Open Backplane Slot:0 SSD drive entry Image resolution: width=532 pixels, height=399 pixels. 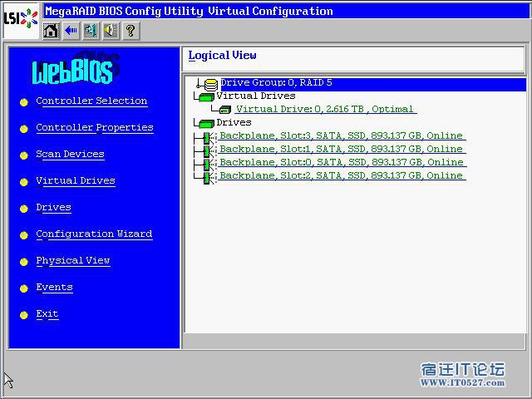pyautogui.click(x=342, y=162)
